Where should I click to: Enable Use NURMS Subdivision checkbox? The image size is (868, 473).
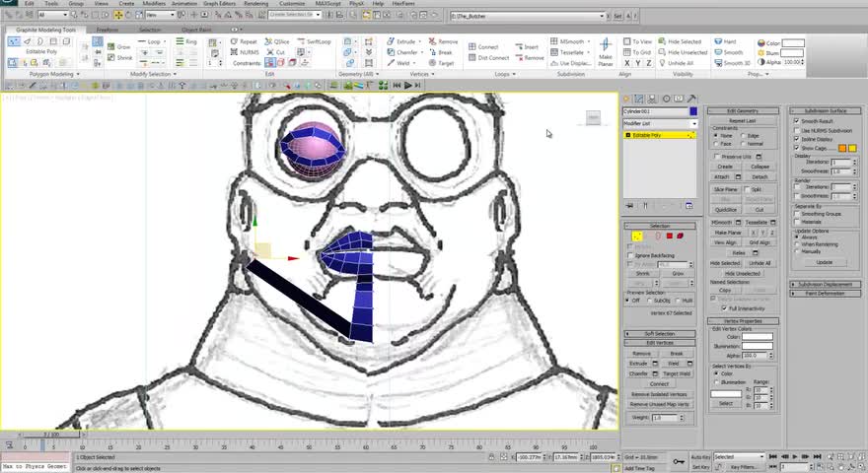click(797, 130)
